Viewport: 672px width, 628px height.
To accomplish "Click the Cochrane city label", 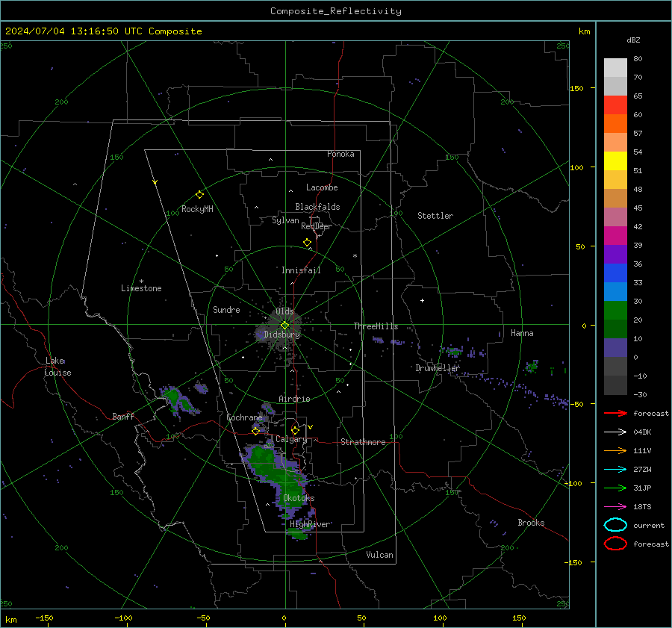I will pos(244,417).
